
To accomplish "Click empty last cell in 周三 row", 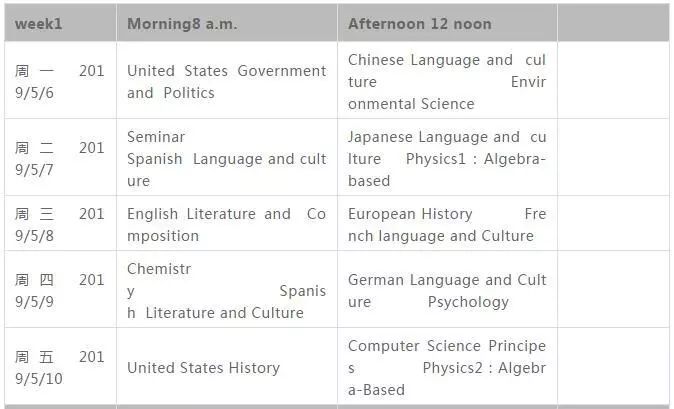I will pyautogui.click(x=613, y=223).
